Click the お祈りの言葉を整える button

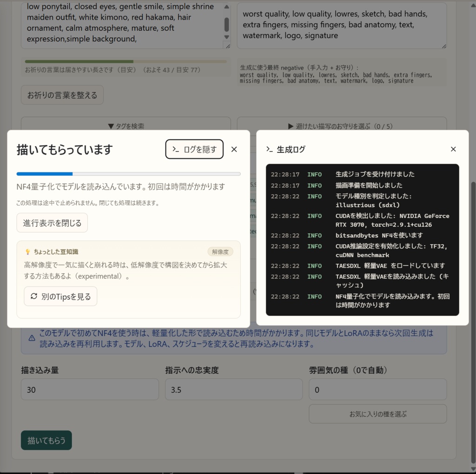pyautogui.click(x=62, y=95)
